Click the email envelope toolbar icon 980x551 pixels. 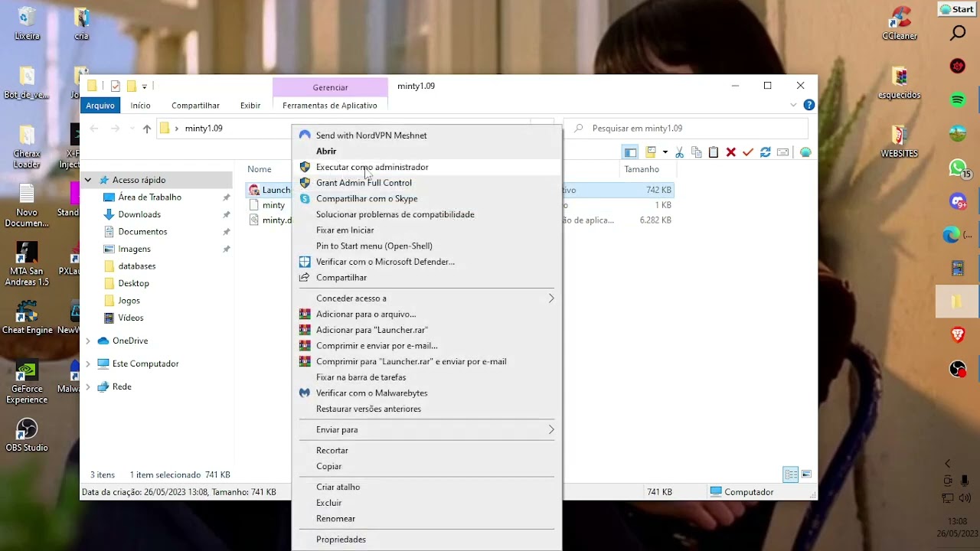[x=782, y=152]
